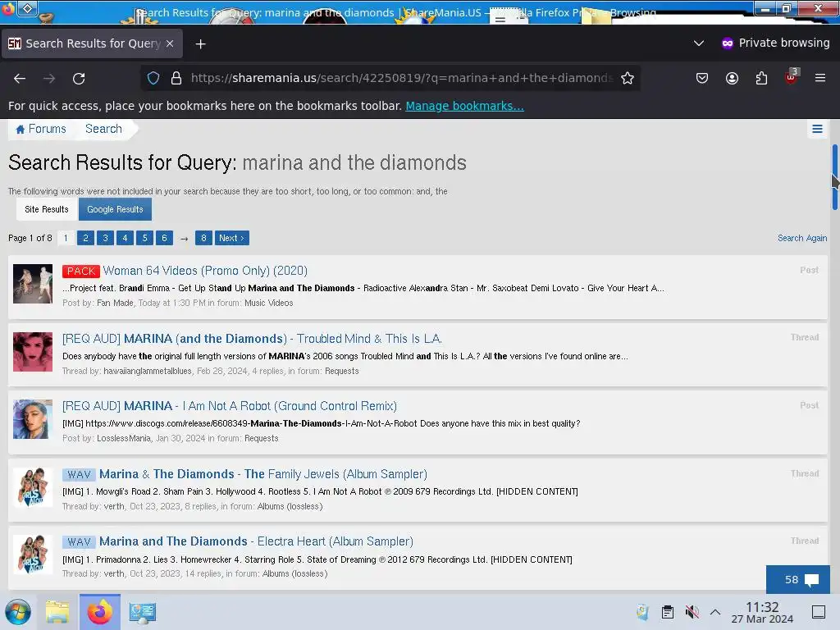The width and height of the screenshot is (840, 630).
Task: Click the avatar beside Family Jewels sampler thread
Action: point(33,487)
